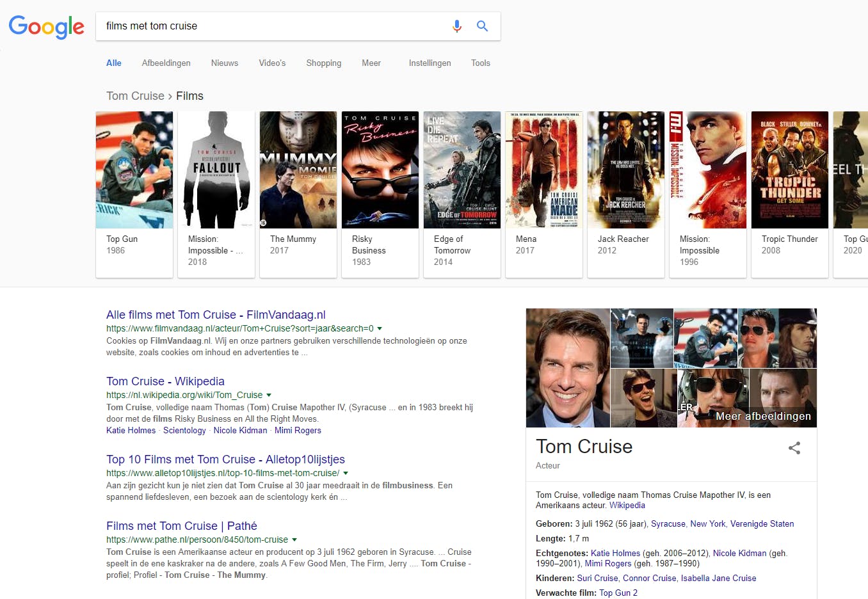Click the Verenigde Staten link
868x599 pixels.
pos(762,524)
